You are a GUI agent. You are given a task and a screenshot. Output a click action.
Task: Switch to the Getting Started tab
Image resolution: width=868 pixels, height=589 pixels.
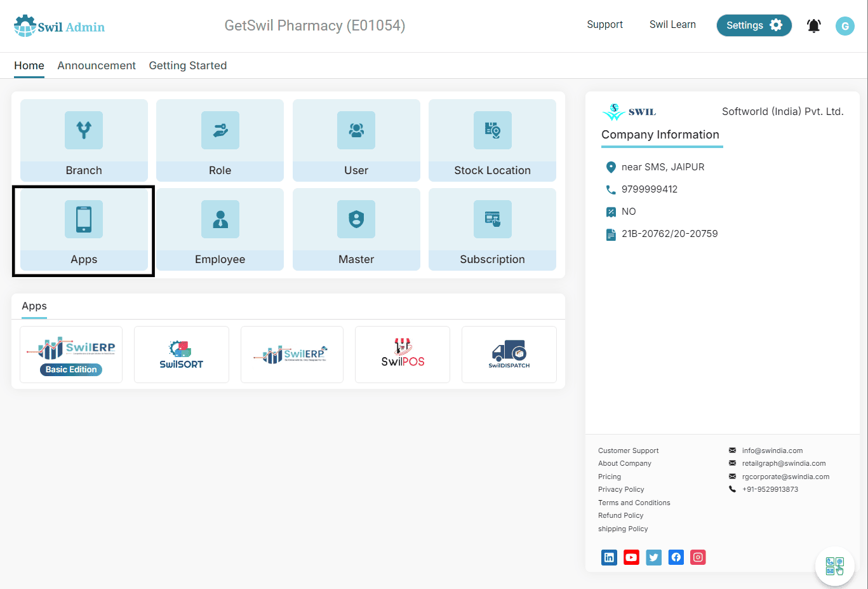[x=188, y=65]
